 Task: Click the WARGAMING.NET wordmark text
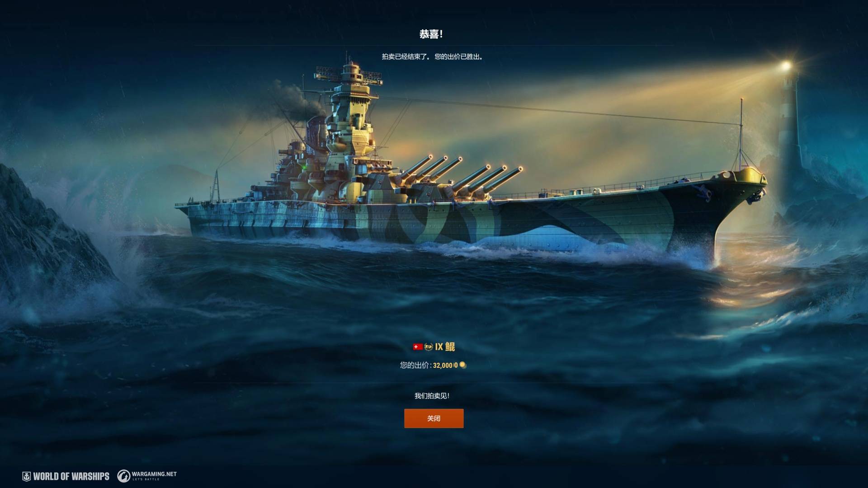tap(154, 474)
